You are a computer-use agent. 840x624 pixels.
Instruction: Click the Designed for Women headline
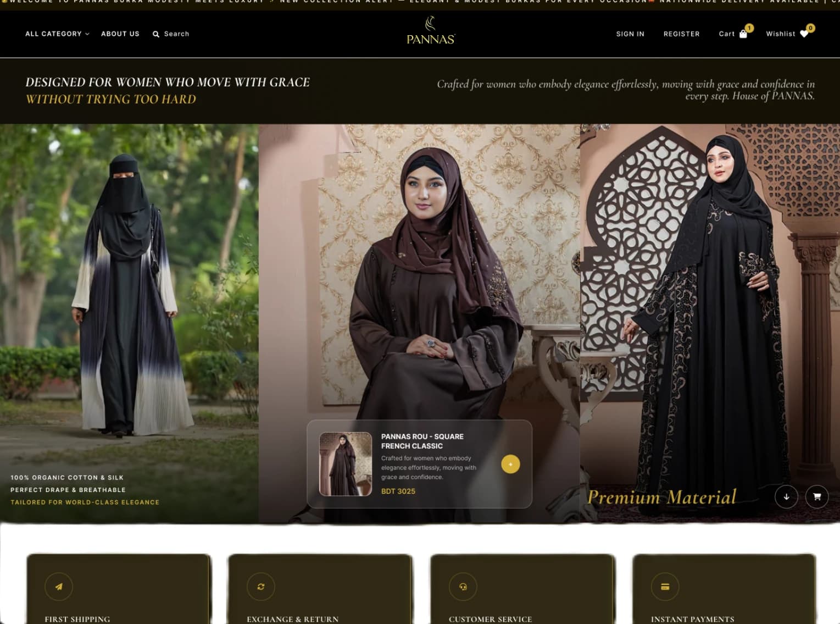coord(168,82)
